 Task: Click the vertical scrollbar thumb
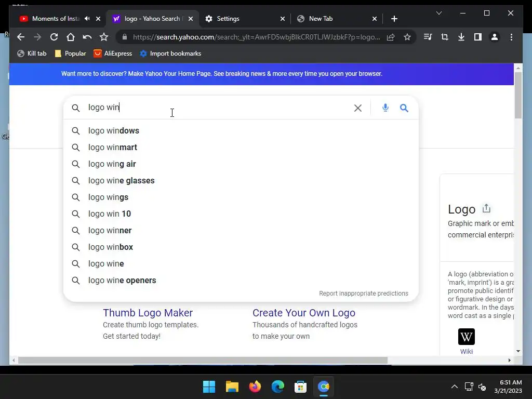click(x=518, y=95)
